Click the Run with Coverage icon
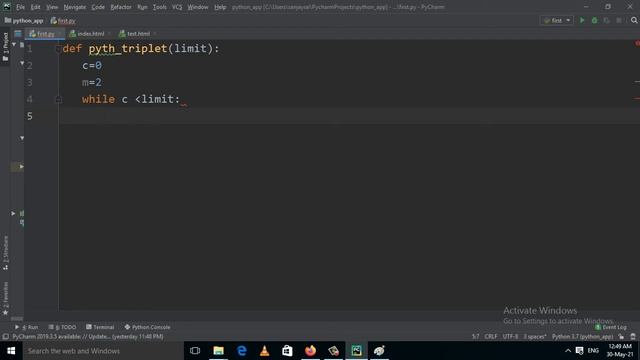Image resolution: width=640 pixels, height=360 pixels. point(607,20)
